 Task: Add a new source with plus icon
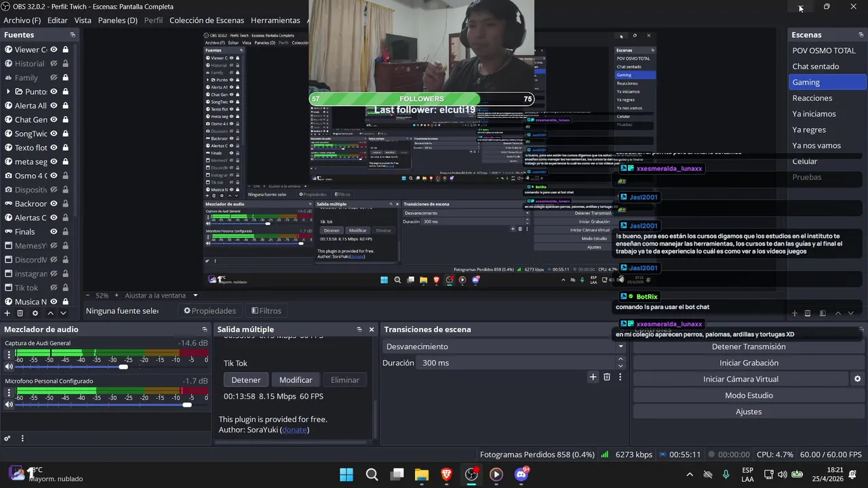tap(7, 313)
